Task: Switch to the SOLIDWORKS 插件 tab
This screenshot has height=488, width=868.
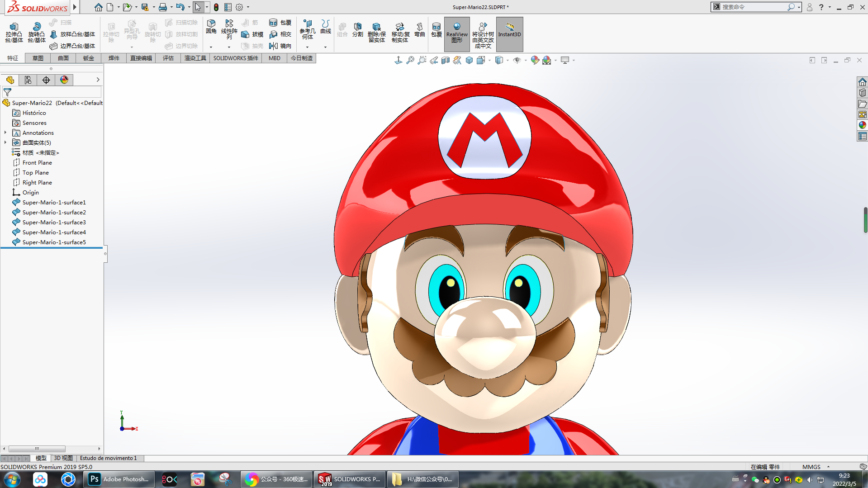Action: [x=236, y=58]
